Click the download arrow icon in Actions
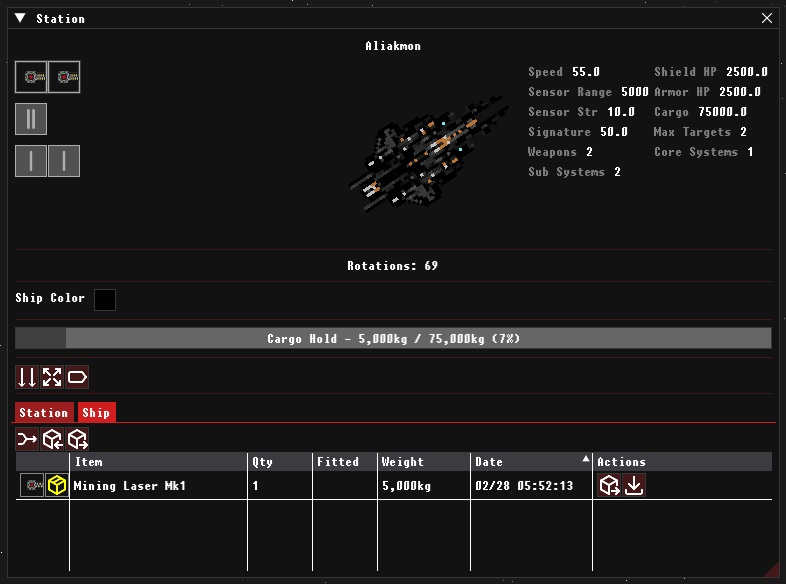 coord(634,485)
